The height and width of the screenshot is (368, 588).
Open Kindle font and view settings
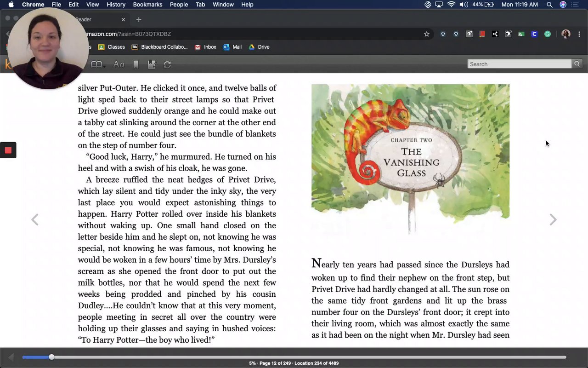119,64
